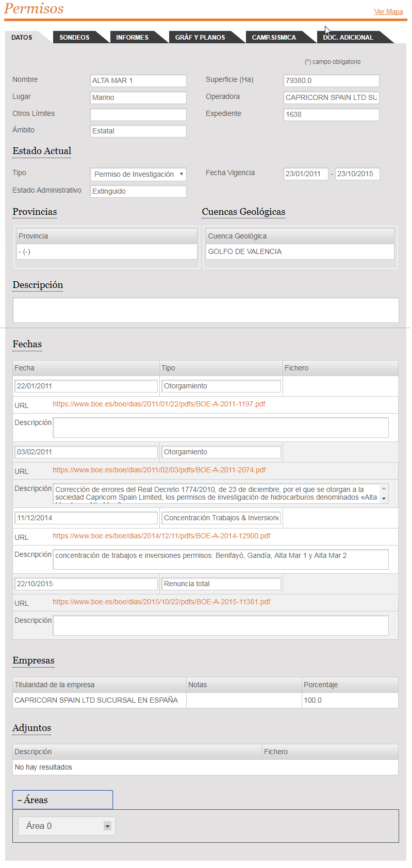Viewport: 412px width, 868px height.
Task: Click the Otros Límites empty field
Action: pos(138,114)
